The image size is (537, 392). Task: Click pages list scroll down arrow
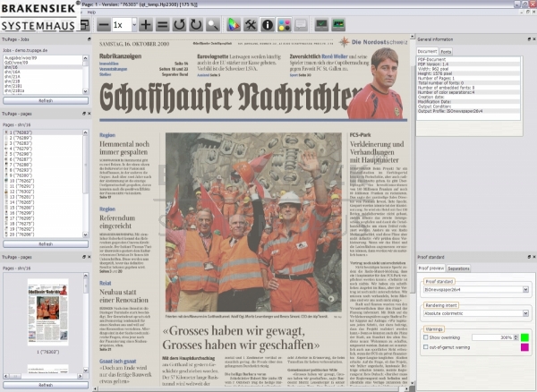coord(85,234)
